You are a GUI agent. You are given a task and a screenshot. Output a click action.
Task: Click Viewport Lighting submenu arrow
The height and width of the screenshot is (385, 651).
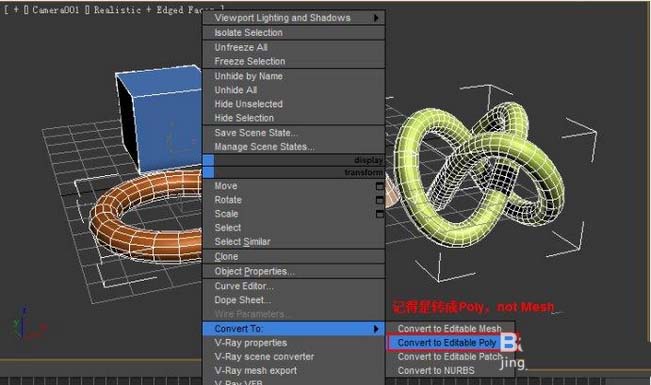[x=376, y=18]
